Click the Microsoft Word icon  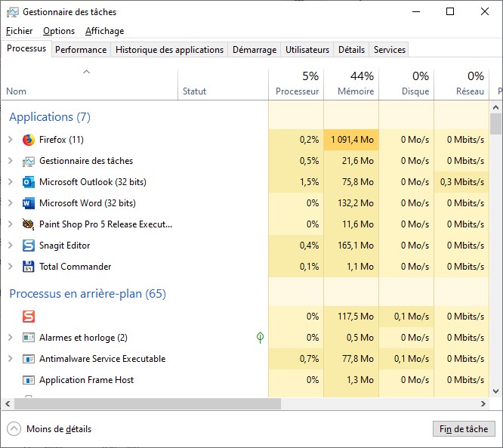[29, 203]
